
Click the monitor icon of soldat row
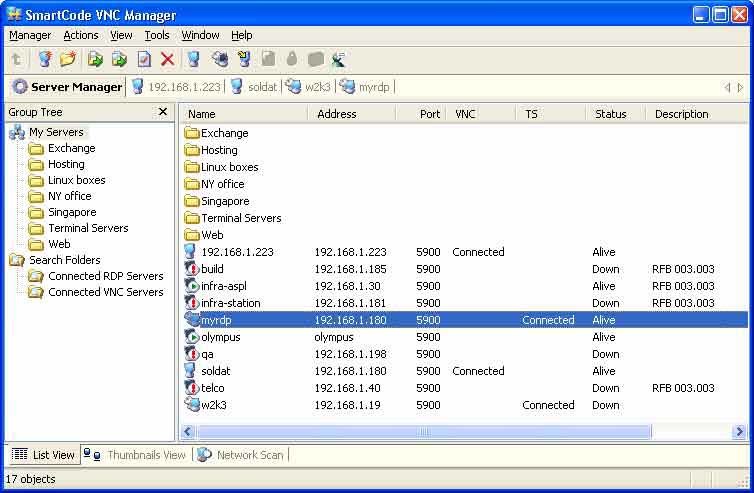(x=190, y=371)
